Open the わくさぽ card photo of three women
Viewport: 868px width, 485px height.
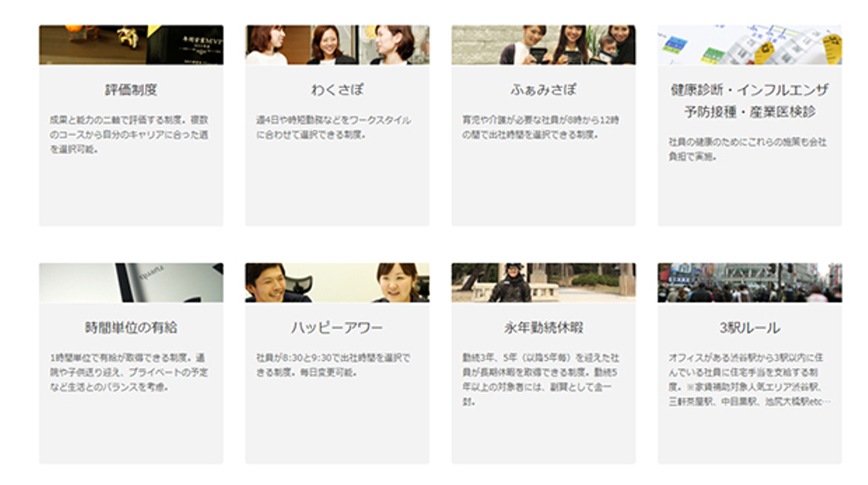337,45
